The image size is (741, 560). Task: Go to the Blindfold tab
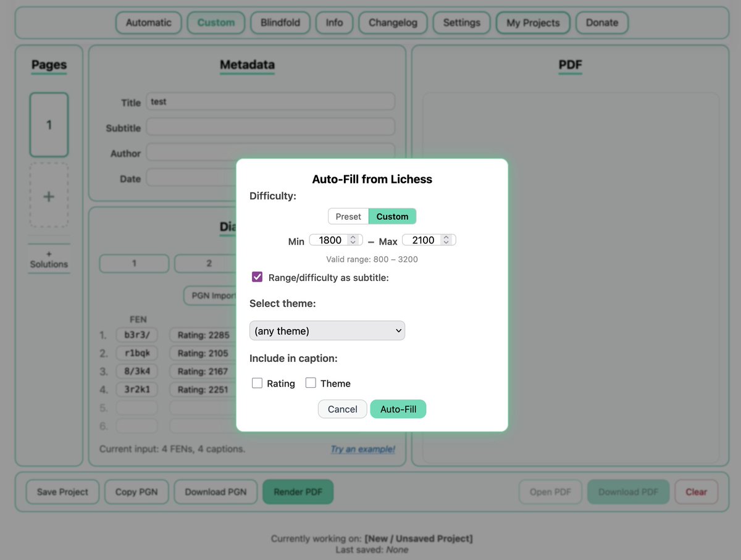[x=280, y=23]
